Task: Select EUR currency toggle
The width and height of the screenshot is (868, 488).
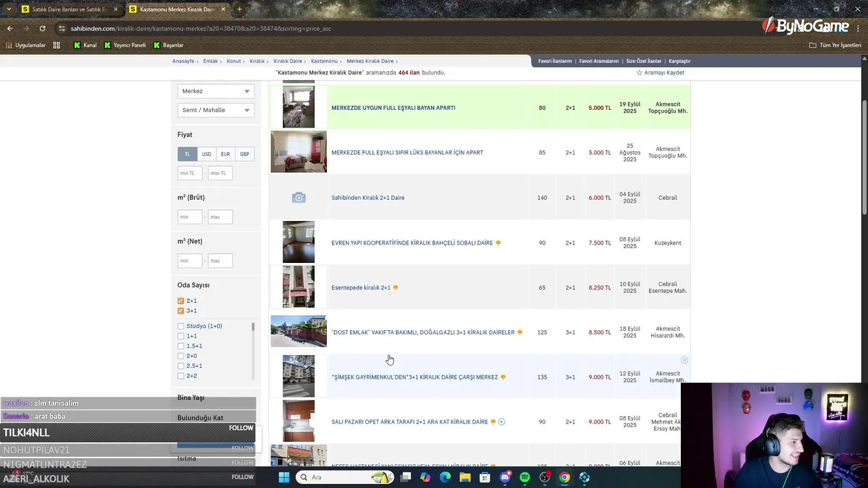Action: (x=225, y=154)
